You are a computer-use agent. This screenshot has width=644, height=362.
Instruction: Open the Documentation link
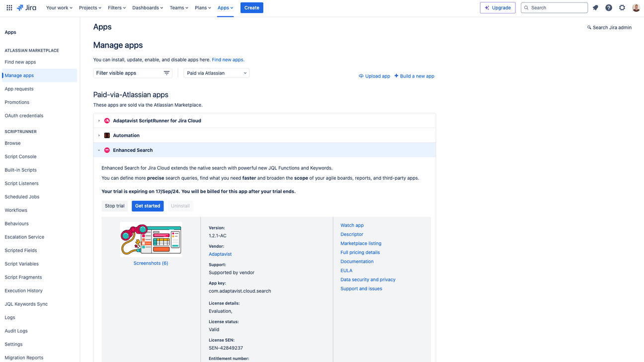click(357, 262)
